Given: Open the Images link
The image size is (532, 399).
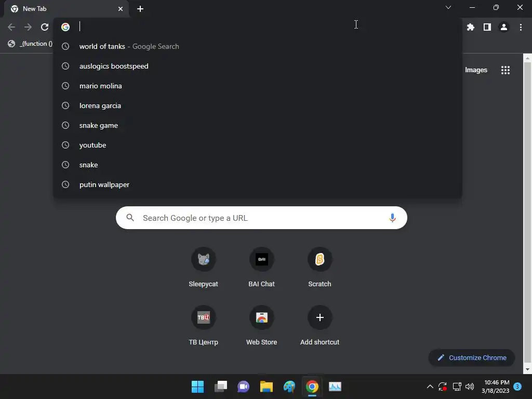Looking at the screenshot, I should point(476,70).
